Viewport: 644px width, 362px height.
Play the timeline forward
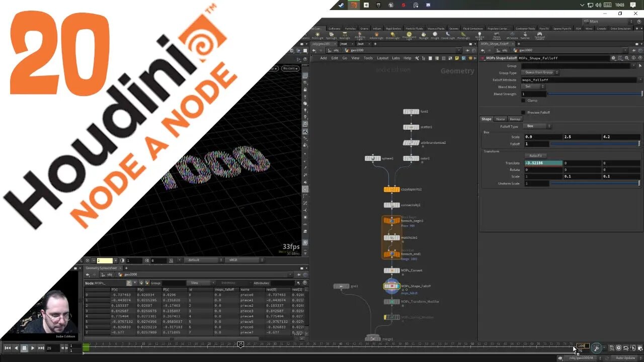[33, 348]
